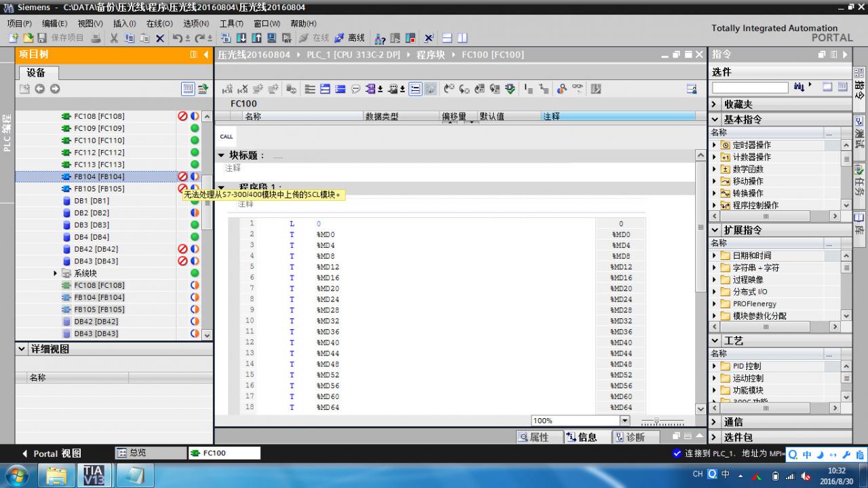The width and height of the screenshot is (868, 488).
Task: Click the cut scissors icon
Action: tap(114, 38)
